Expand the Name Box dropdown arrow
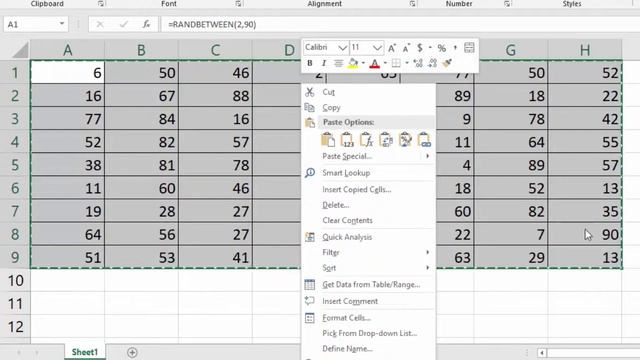Screen dimensions: 640x360 pyautogui.click(x=62, y=24)
